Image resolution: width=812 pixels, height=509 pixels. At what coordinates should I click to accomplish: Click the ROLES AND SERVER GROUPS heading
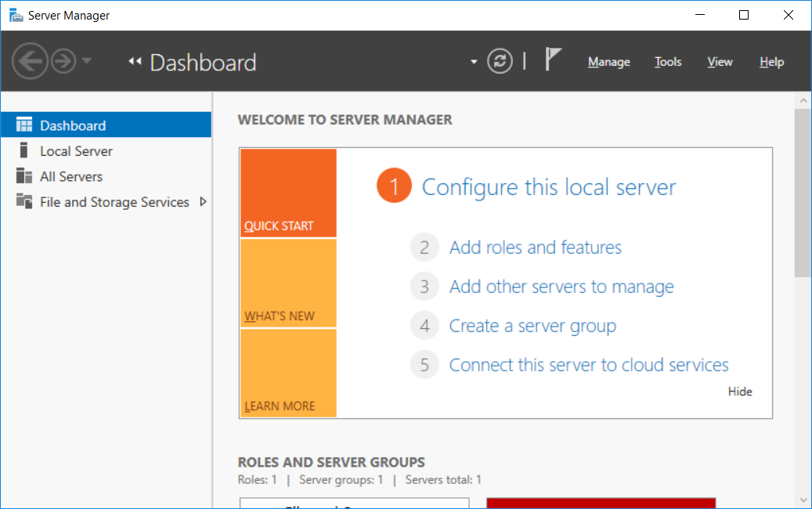(x=331, y=462)
